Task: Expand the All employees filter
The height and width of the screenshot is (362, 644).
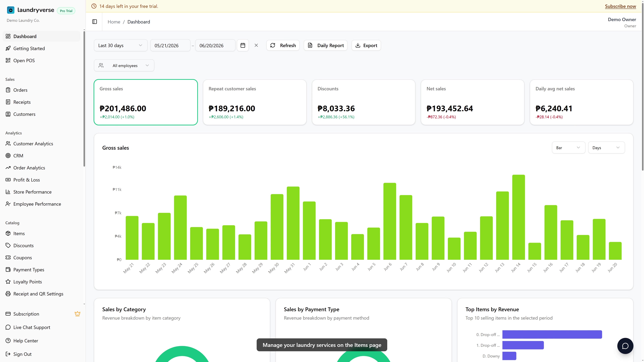Action: pyautogui.click(x=124, y=66)
